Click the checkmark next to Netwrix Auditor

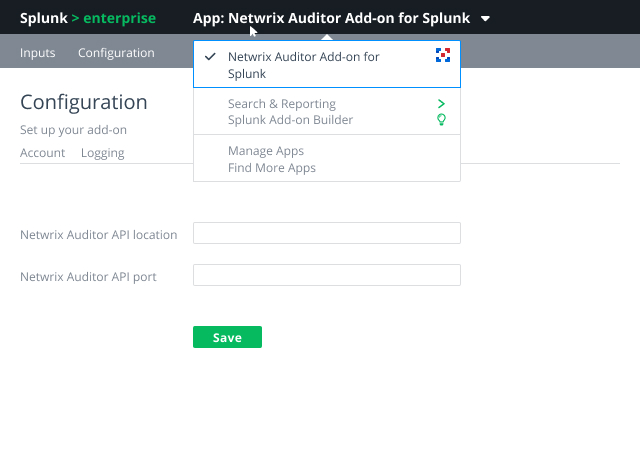click(210, 56)
